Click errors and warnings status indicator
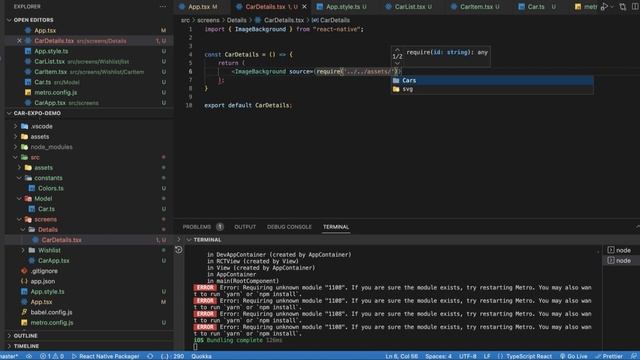Image resolution: width=640 pixels, height=360 pixels. [52, 356]
